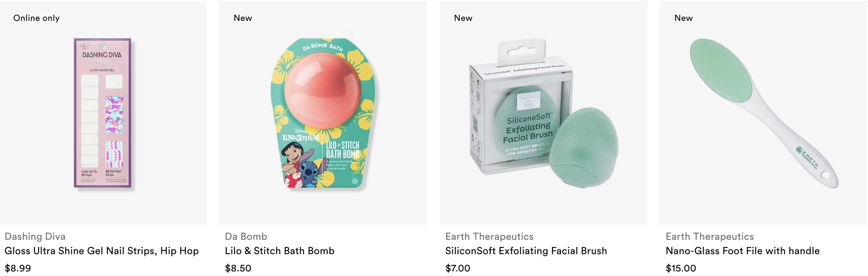Viewport: 868px width, 276px height.
Task: Open Gloss Ultra Shine Gel Nail Strips title
Action: (101, 251)
